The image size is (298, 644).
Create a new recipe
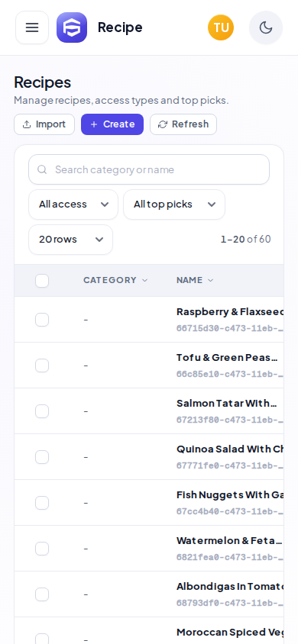pyautogui.click(x=112, y=124)
